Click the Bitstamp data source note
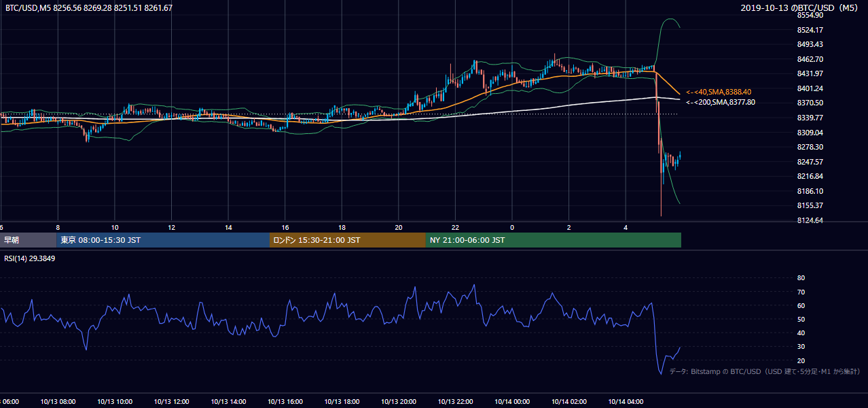This screenshot has width=868, height=408. (x=765, y=371)
